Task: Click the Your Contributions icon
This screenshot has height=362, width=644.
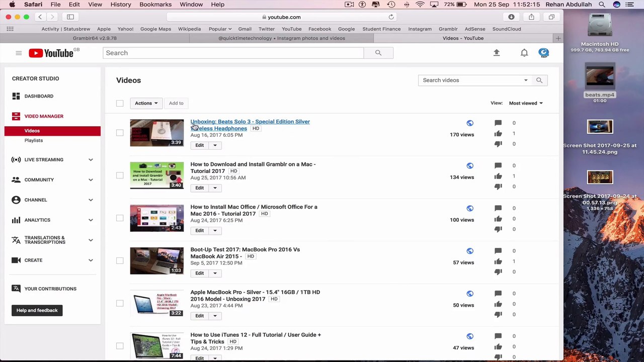Action: click(x=16, y=289)
